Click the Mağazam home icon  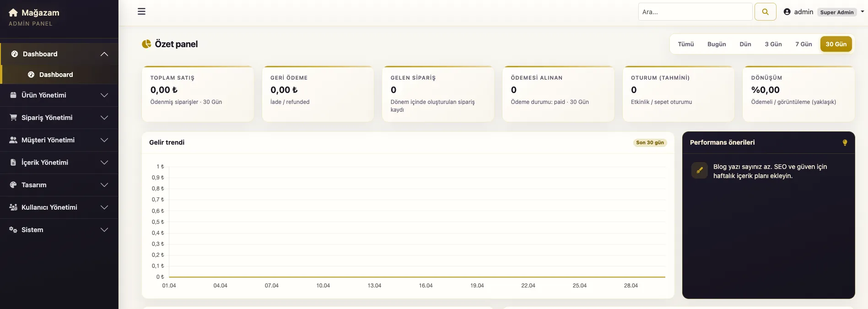point(13,13)
